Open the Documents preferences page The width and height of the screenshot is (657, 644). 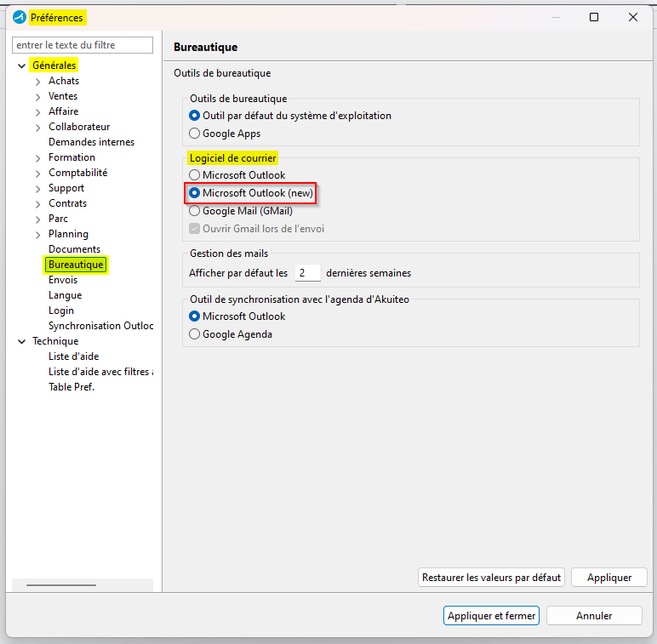74,249
